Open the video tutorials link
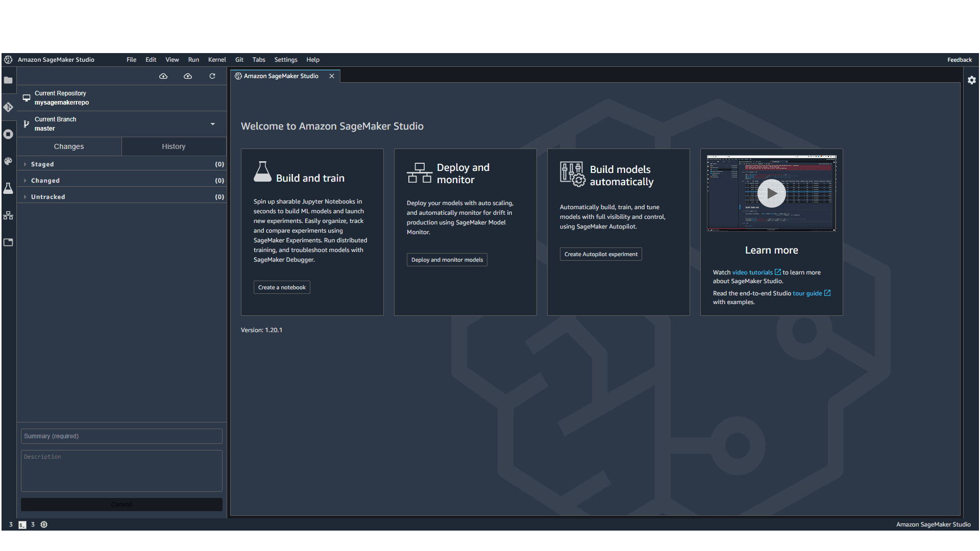The height and width of the screenshot is (551, 980). tap(755, 272)
